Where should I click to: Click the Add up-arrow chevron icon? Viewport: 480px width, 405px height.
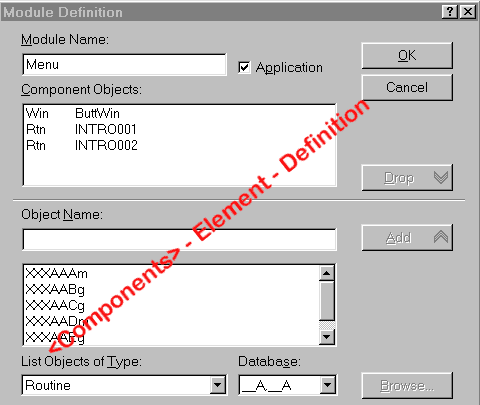click(441, 237)
